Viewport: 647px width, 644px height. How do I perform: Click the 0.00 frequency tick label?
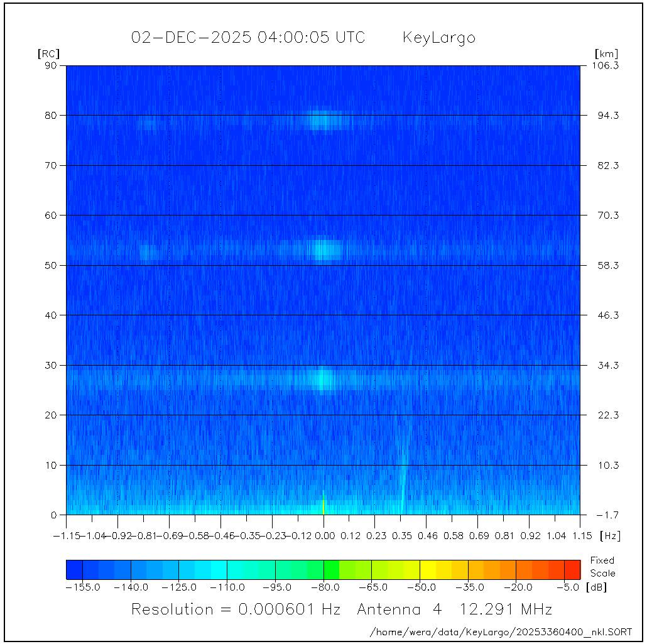(x=324, y=535)
